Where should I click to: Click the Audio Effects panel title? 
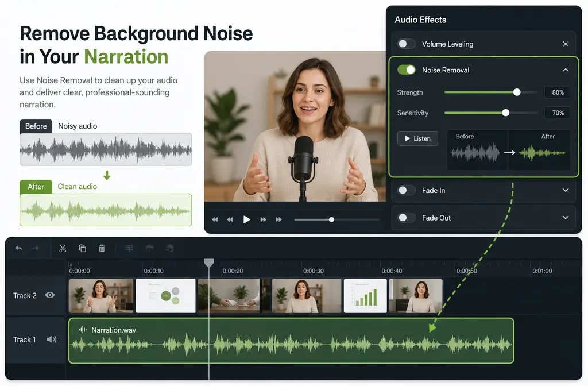coord(420,20)
